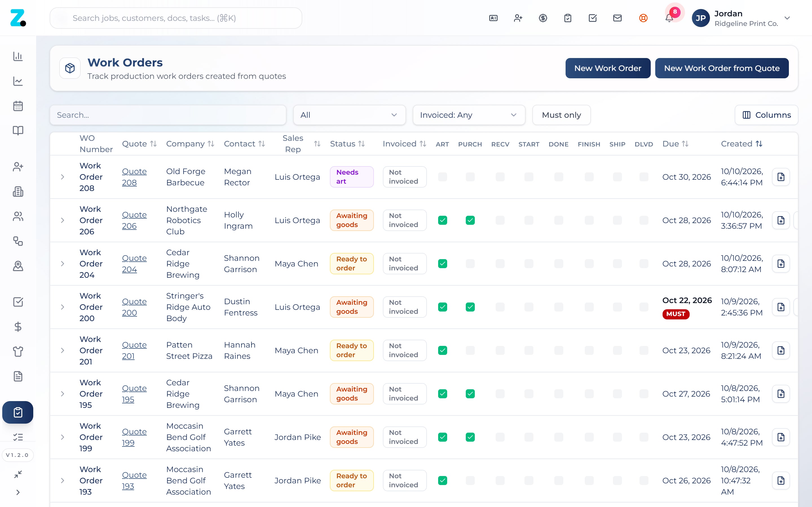Viewport: 812px width, 507px height.
Task: Open the All status filter dropdown
Action: pyautogui.click(x=349, y=115)
